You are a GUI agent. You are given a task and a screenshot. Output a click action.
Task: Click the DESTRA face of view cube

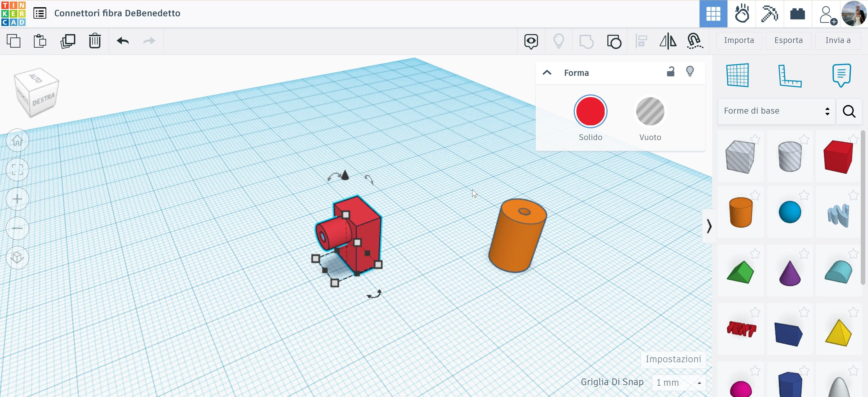point(44,100)
